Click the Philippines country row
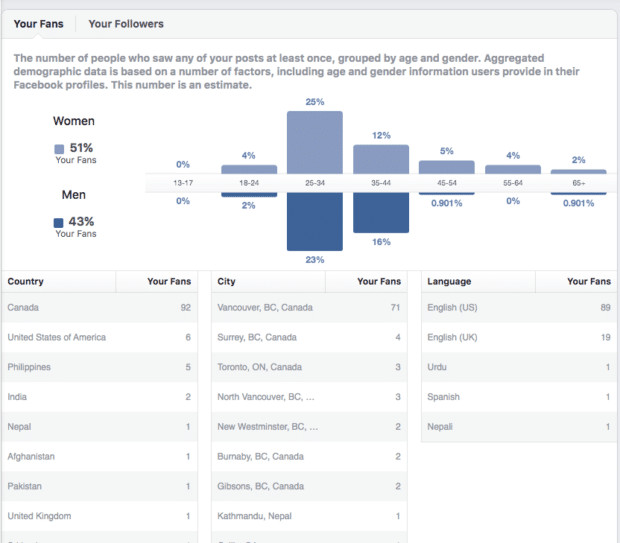620x543 pixels. coord(99,367)
